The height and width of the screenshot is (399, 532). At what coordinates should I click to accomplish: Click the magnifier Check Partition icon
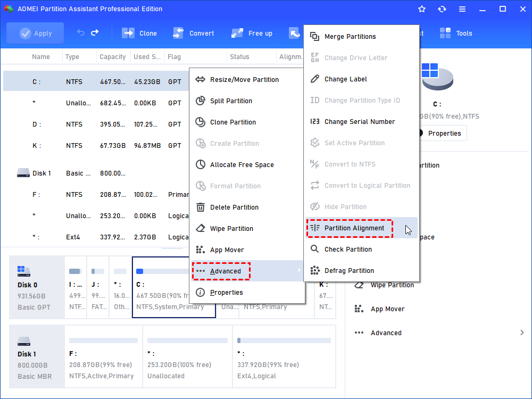(x=315, y=249)
